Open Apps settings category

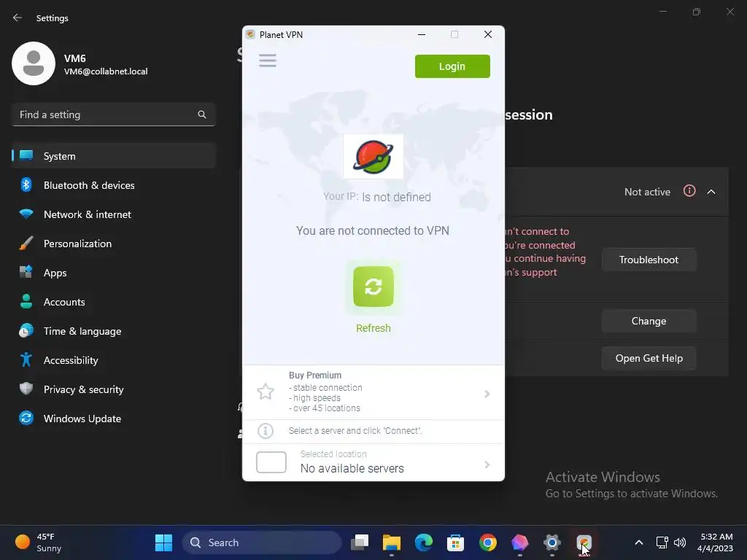click(x=113, y=273)
